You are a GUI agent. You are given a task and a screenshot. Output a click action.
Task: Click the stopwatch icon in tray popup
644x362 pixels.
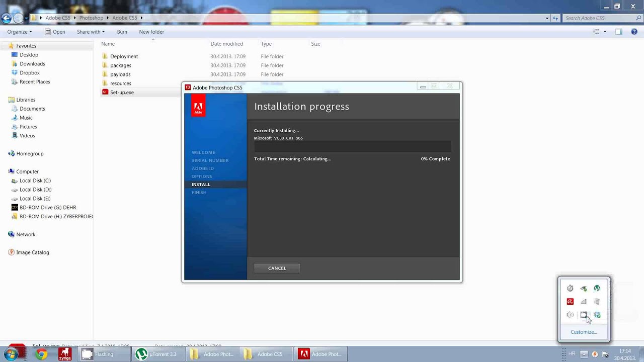(570, 288)
